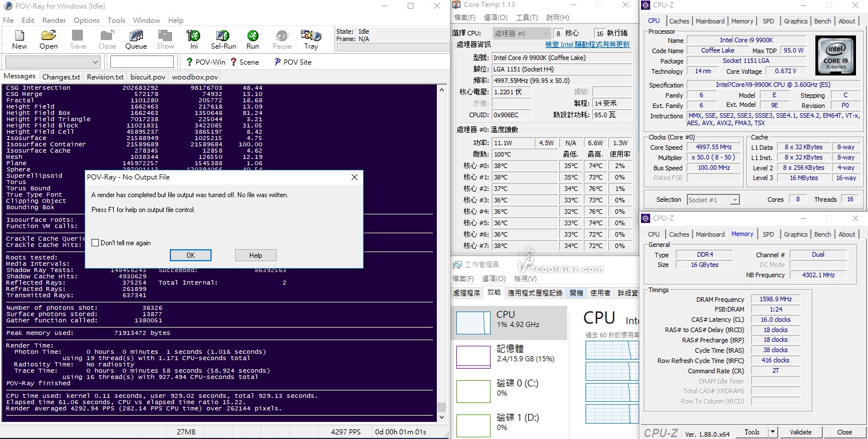The image size is (868, 439).
Task: Click OK in the No Output File dialog
Action: click(191, 256)
